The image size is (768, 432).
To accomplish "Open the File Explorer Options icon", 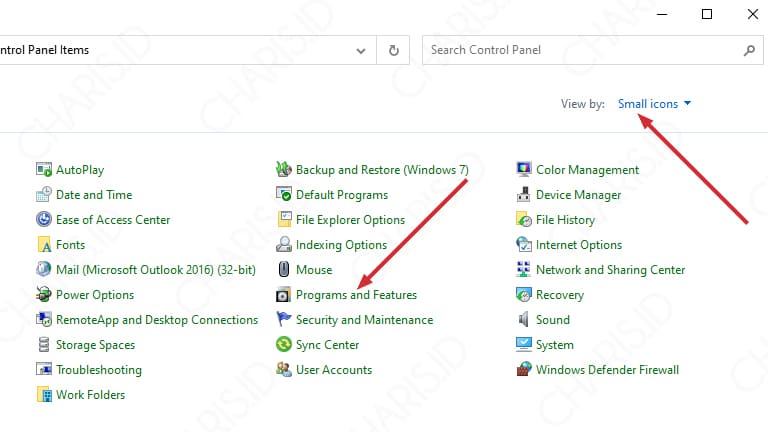I will pos(284,220).
